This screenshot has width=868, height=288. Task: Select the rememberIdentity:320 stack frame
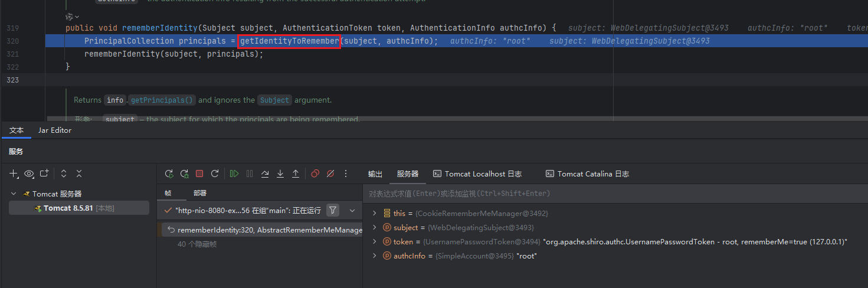click(263, 230)
